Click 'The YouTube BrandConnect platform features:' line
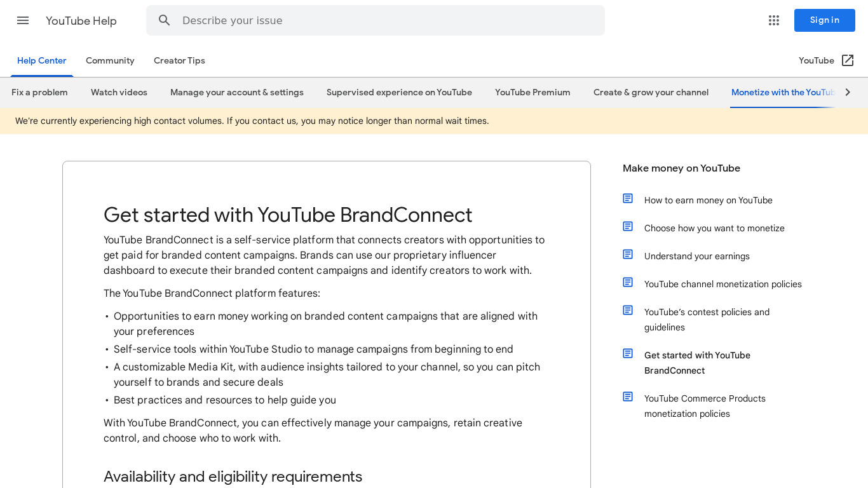 pyautogui.click(x=212, y=294)
